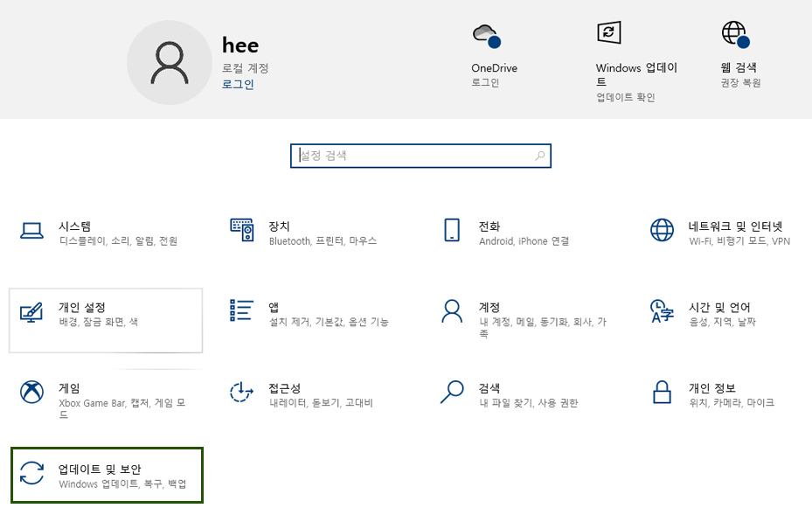
Task: Click the 로그인 link under 로컬 계정
Action: 238,84
